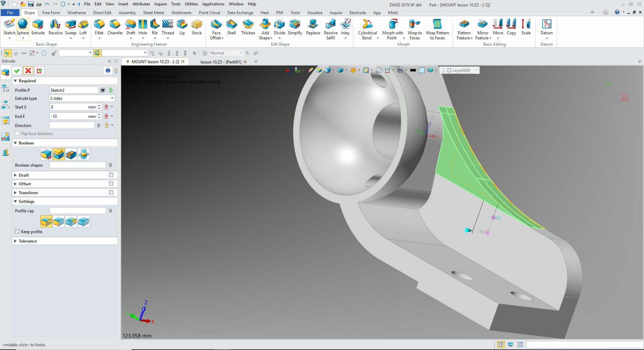Select the Simplify tool
Viewport: 644px width, 350px height.
295,27
